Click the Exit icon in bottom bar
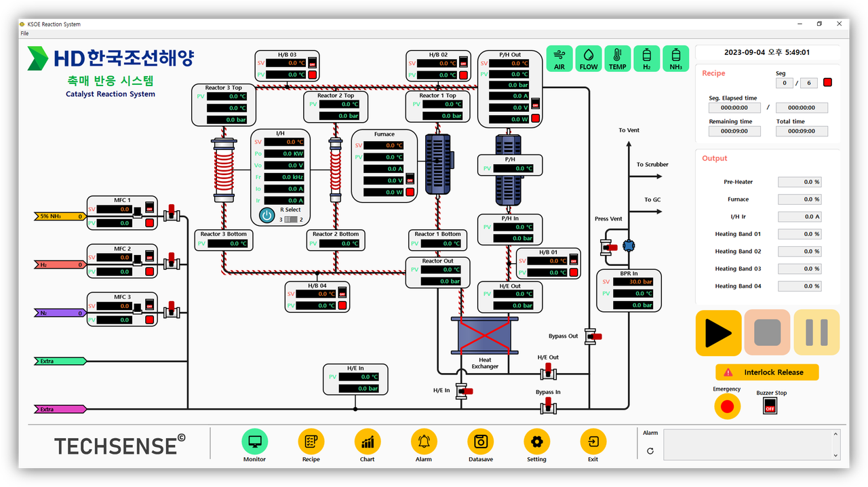 [593, 442]
